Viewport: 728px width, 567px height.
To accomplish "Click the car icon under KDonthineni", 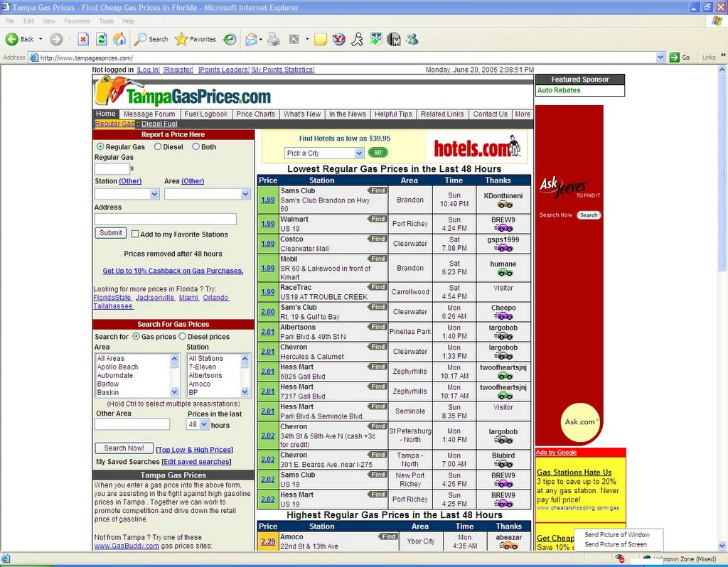I will click(x=505, y=204).
